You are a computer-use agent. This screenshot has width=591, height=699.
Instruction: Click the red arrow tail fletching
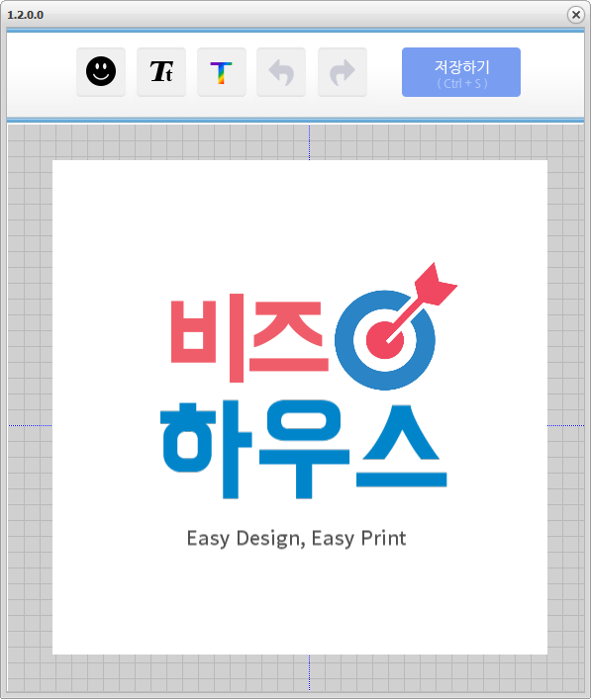coord(436,284)
